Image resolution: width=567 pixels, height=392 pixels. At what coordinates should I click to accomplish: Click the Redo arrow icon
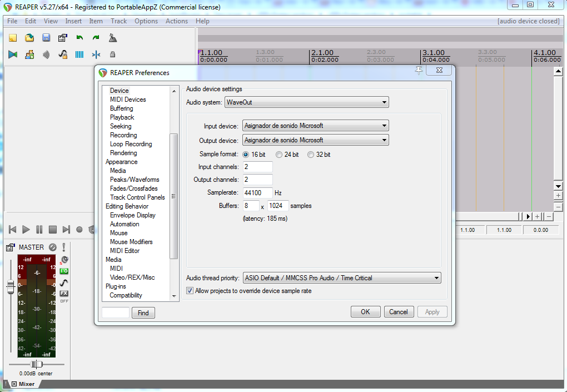(96, 38)
